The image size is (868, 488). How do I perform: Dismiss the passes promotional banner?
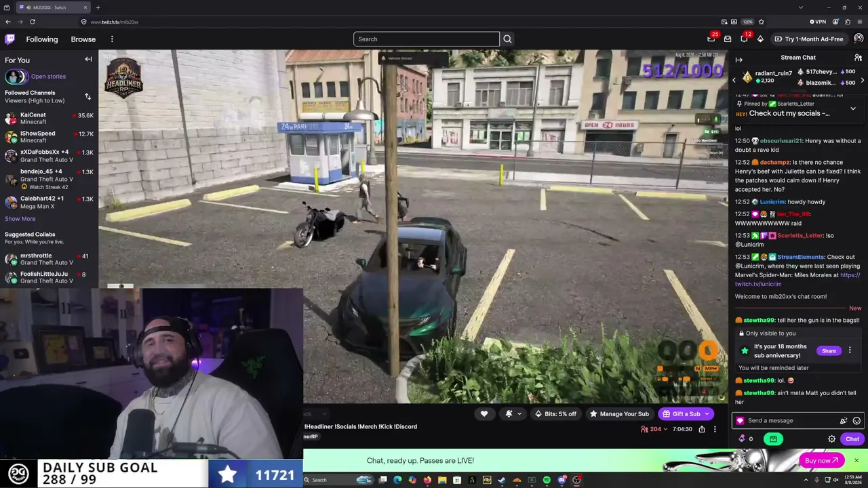[x=856, y=461]
